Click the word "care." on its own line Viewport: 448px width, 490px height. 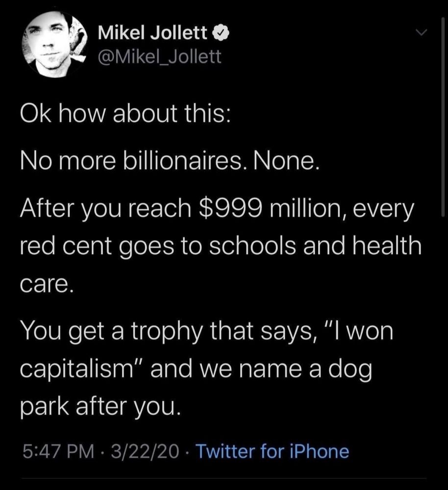pyautogui.click(x=47, y=284)
